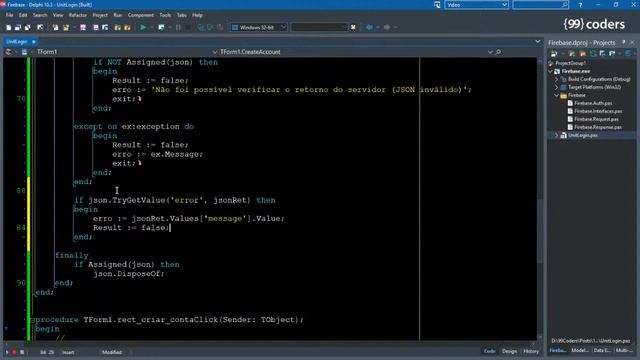This screenshot has width=640, height=360.
Task: Select Firebase.Auth.pas in project tree
Action: point(593,103)
